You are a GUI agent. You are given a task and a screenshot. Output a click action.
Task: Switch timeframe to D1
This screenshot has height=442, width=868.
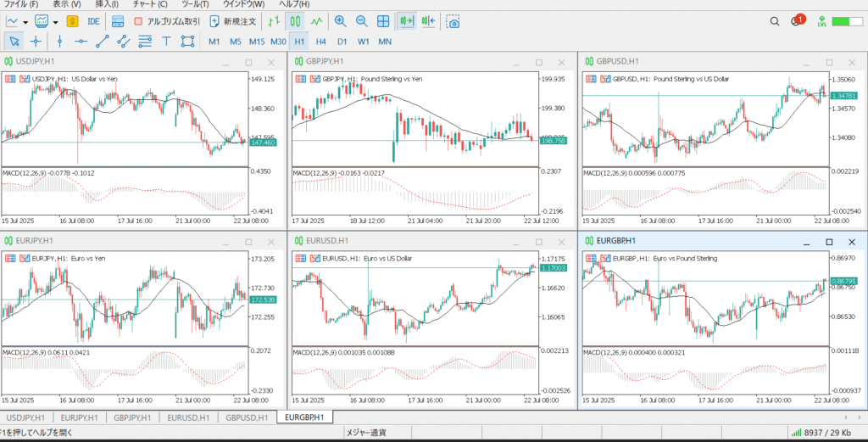pos(342,42)
